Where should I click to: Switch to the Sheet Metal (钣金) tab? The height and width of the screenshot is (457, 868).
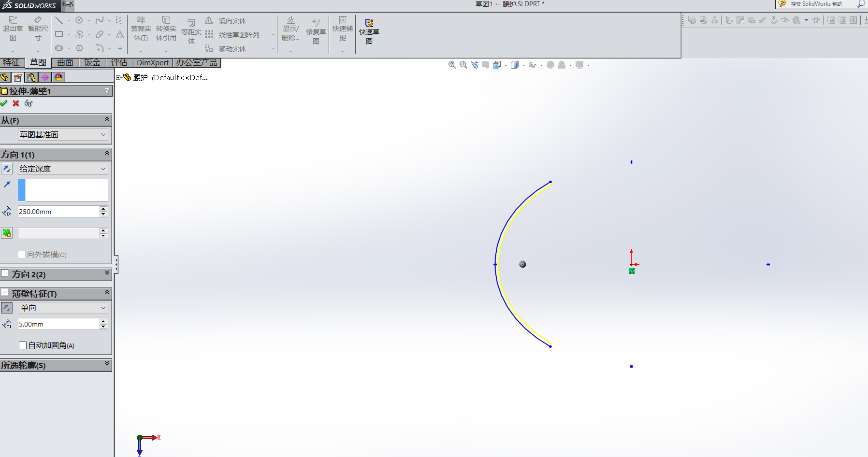(x=92, y=63)
